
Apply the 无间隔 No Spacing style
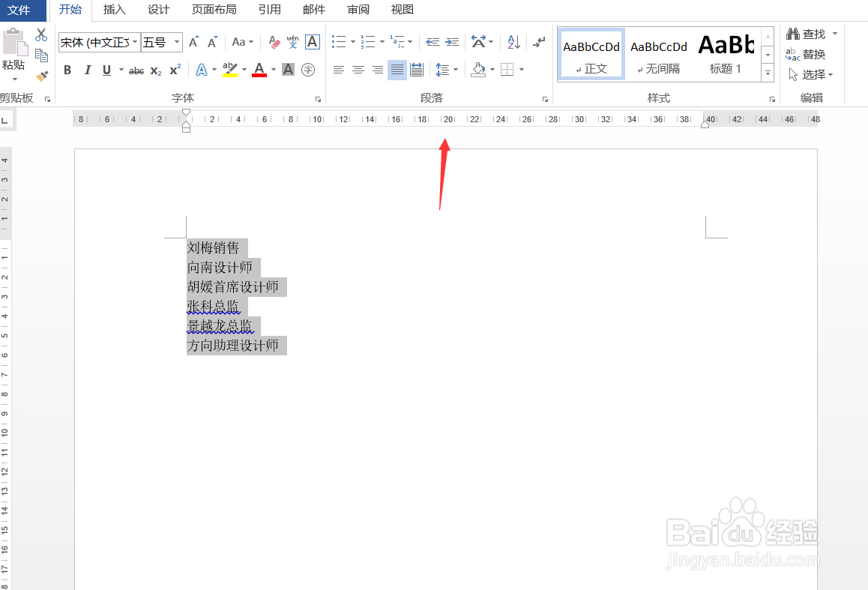pos(659,55)
